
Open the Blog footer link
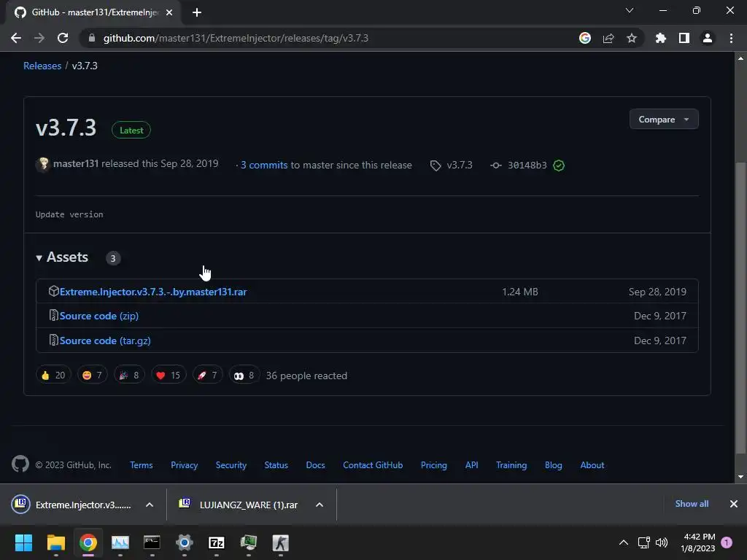click(554, 465)
